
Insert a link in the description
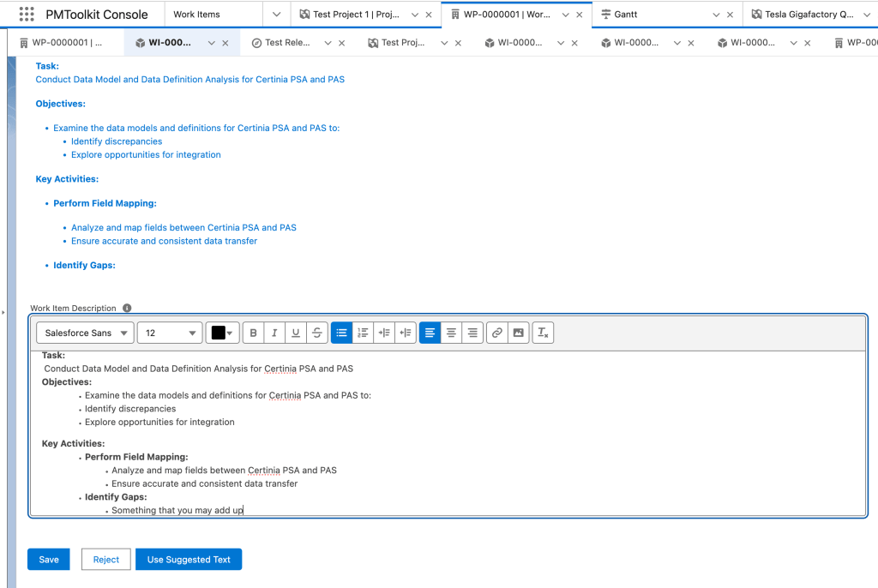coord(496,333)
